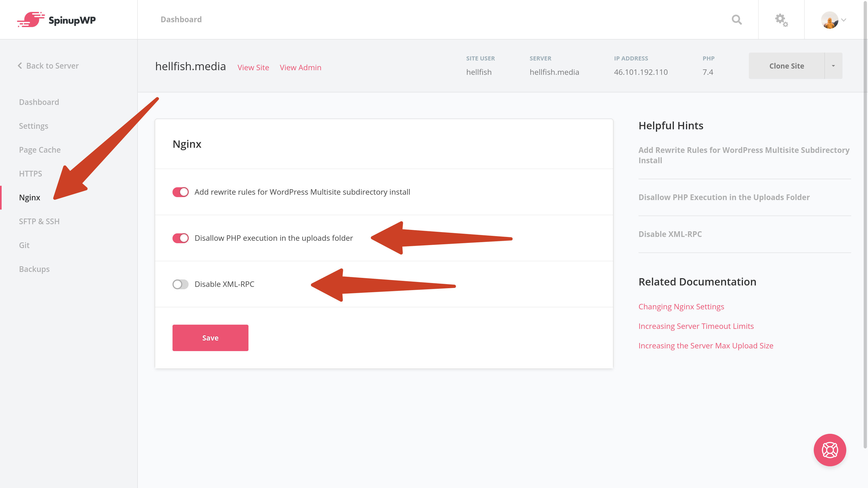Open Disallow PHP Execution in Uploads hint
This screenshot has height=488, width=868.
point(724,197)
